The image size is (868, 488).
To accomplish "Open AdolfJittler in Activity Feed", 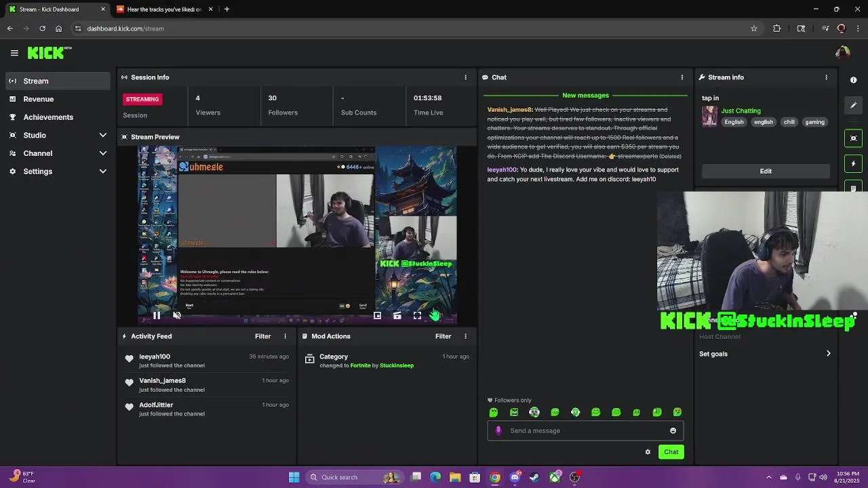I will coord(156,405).
